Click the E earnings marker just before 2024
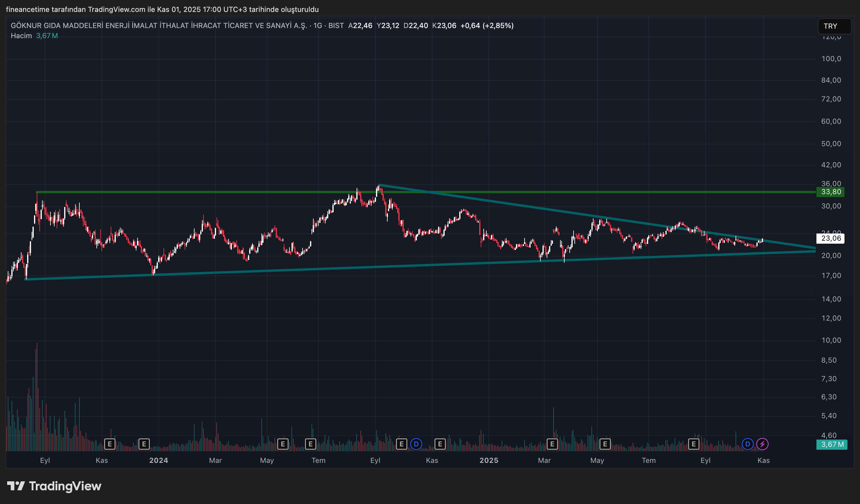Viewport: 860px width, 504px height. 144,444
